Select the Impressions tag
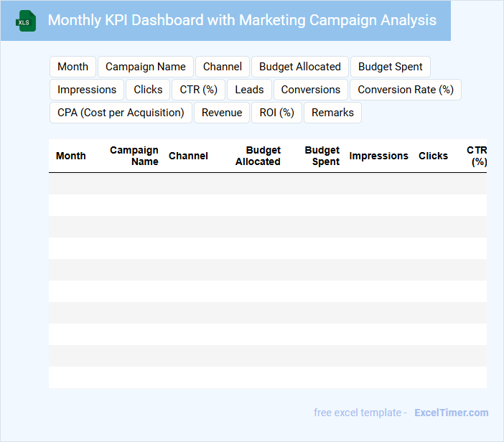The width and height of the screenshot is (504, 442). click(x=87, y=90)
